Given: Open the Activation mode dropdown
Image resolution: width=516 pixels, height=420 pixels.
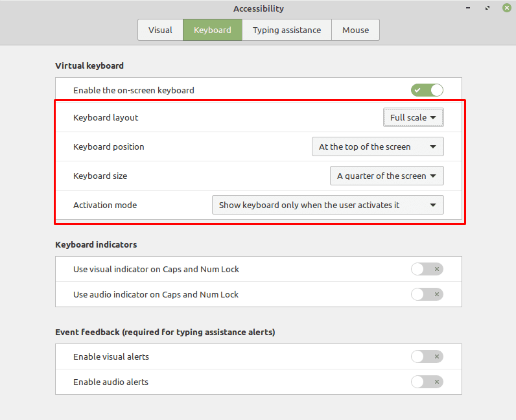Looking at the screenshot, I should 328,205.
